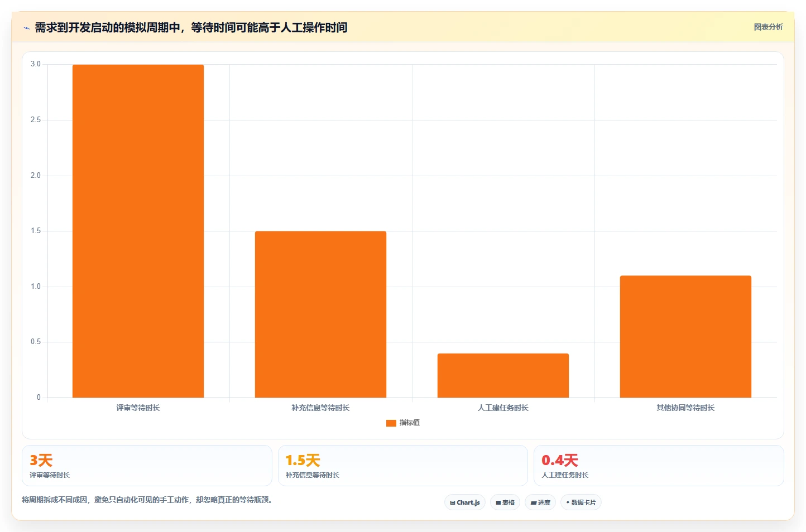Click the footnote text 将周期拆成不同成因
Screen dimensions: 806x532
(147, 500)
